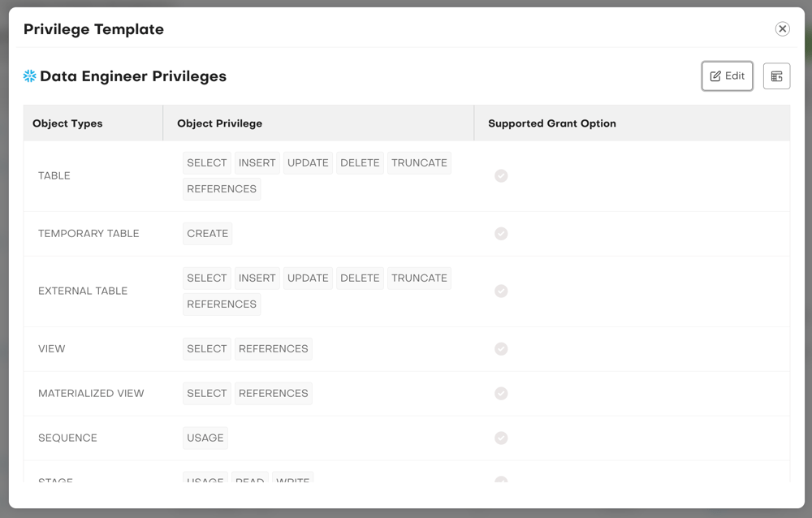
Task: Toggle grant option check for VIEW row
Action: tap(501, 349)
